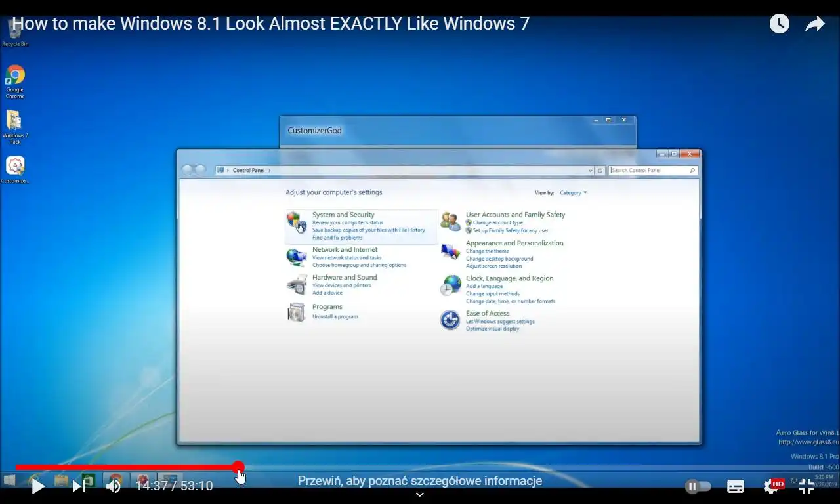Open Find and fix problems

pyautogui.click(x=337, y=238)
